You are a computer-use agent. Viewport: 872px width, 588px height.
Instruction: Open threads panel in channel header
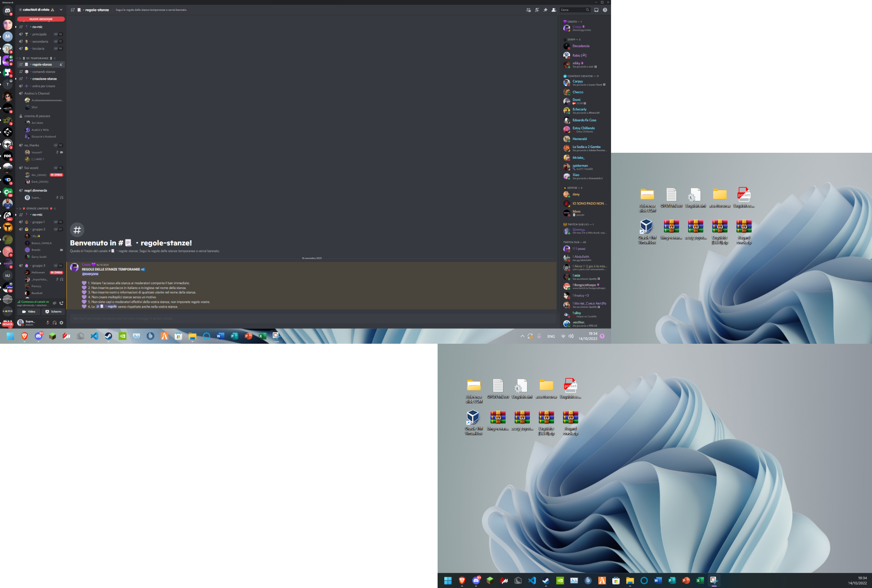tap(528, 10)
